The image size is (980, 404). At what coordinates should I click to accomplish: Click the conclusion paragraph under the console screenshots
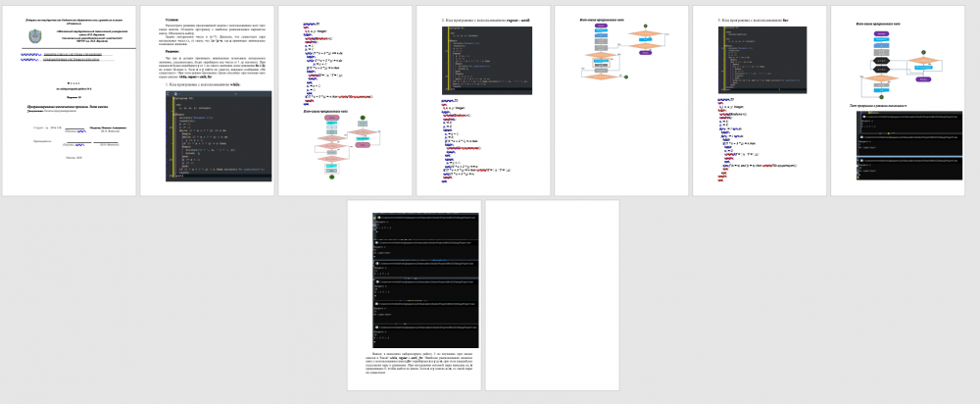[418, 364]
